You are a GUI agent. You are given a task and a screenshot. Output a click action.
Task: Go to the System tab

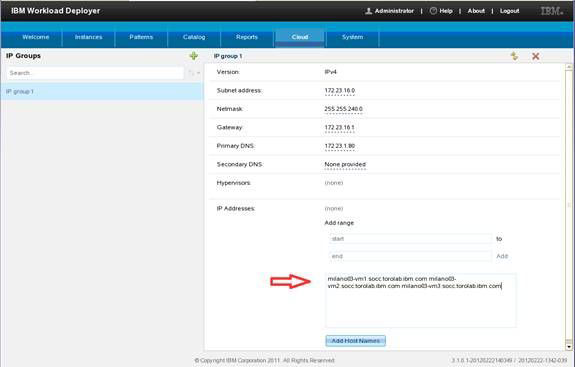coord(352,37)
